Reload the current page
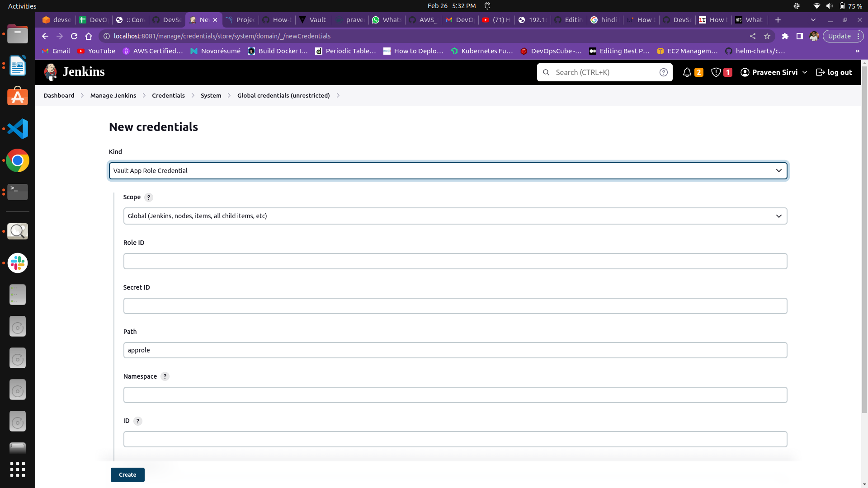This screenshot has width=868, height=488. pos(74,36)
